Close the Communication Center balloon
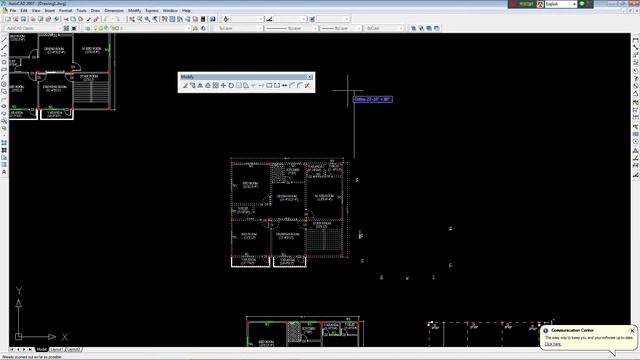Viewport: 640px width, 360px height. (x=632, y=330)
